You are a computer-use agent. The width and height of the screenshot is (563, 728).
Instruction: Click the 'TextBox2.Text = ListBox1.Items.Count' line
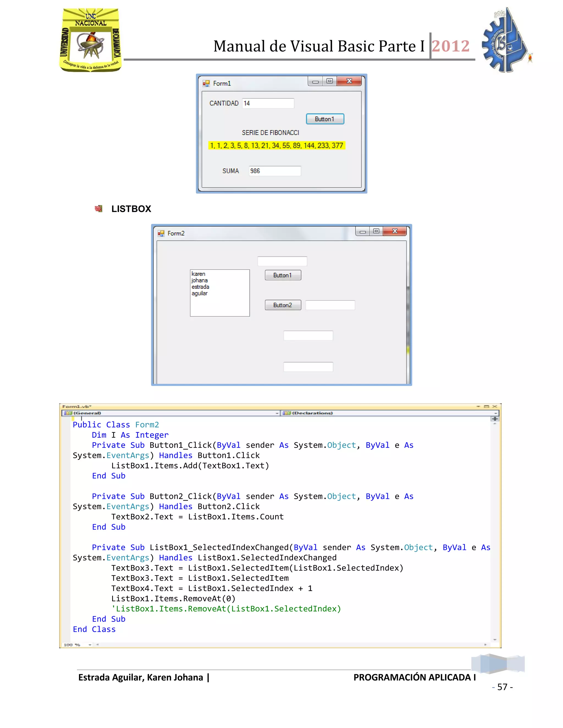[197, 517]
